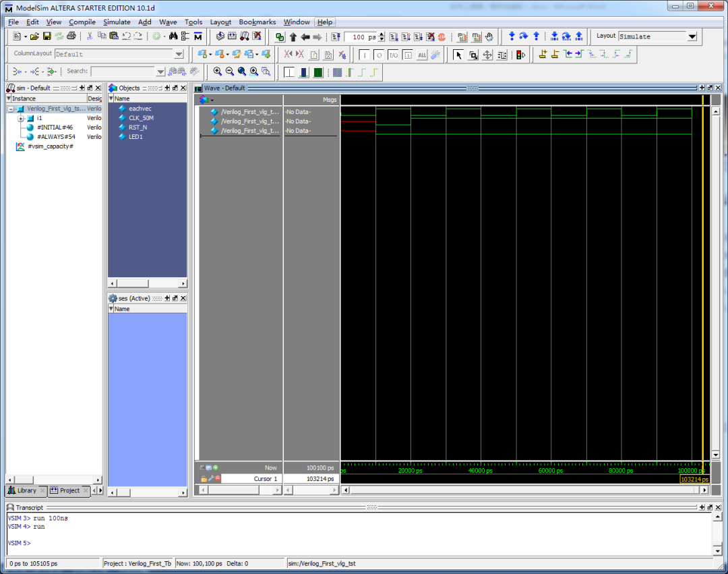728x574 pixels.
Task: Click the run length 100 ps input field
Action: 360,37
